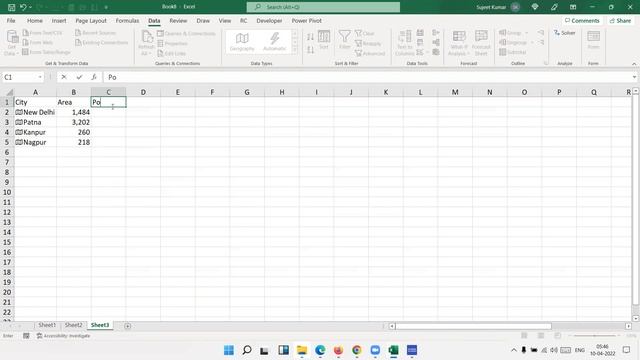Viewport: 640px width, 360px height.
Task: Open Windows Start menu
Action: [229, 350]
